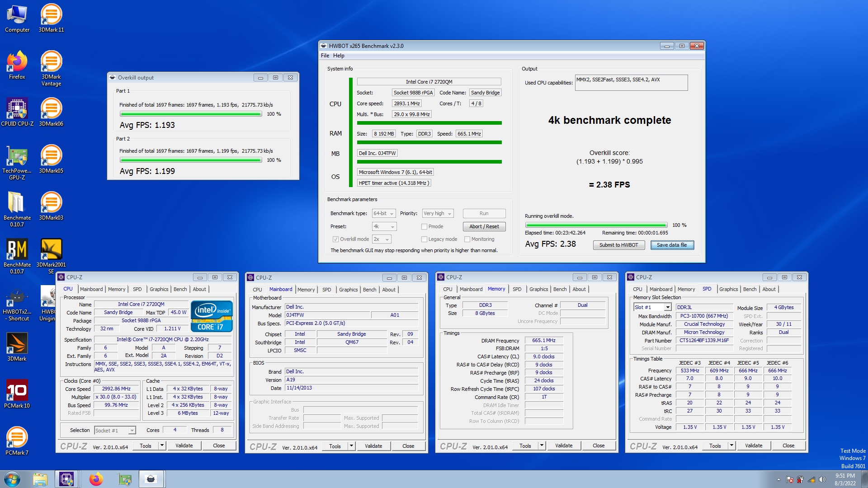Expand Tools dropdown arrow in SPD window
868x488 pixels.
pyautogui.click(x=731, y=446)
